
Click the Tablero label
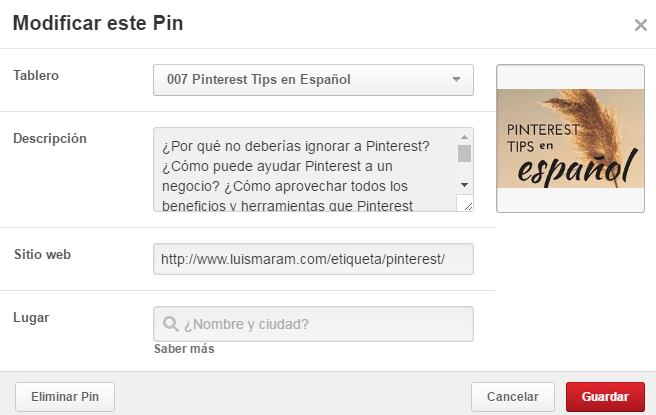tap(39, 77)
